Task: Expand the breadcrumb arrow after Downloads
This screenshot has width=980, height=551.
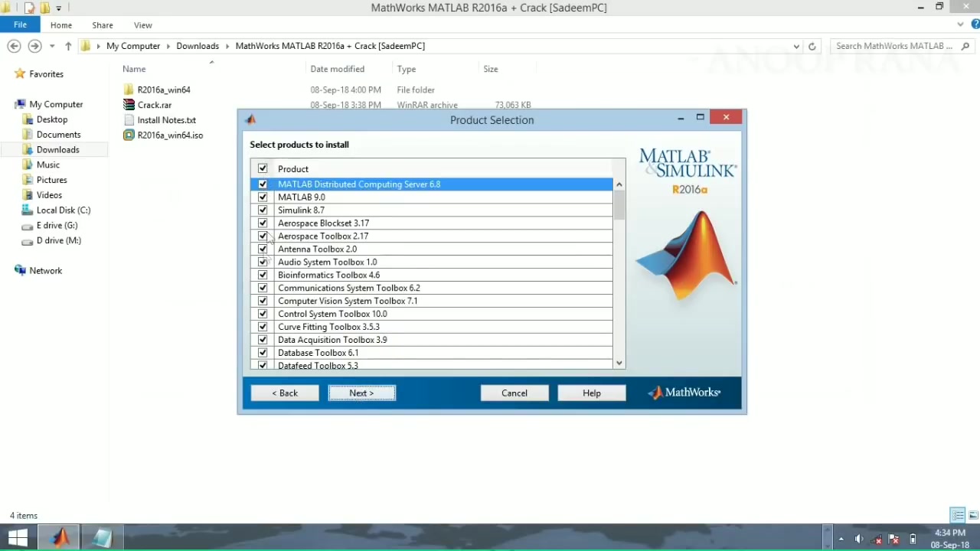Action: point(227,46)
